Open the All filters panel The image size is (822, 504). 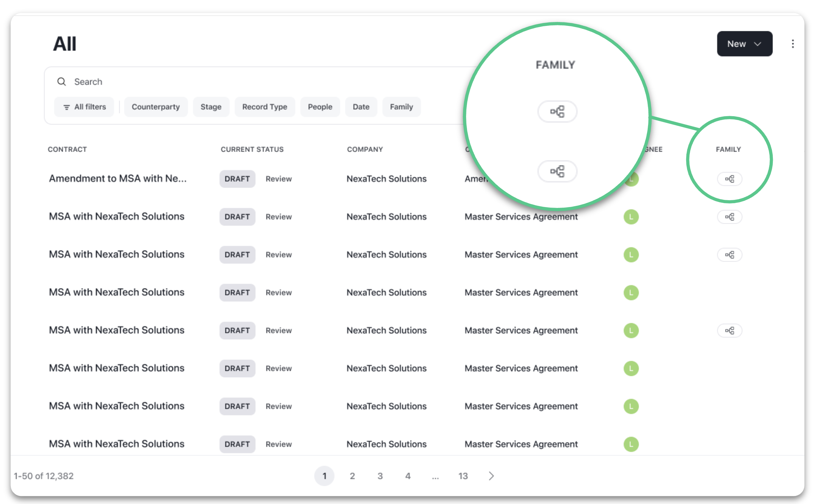click(x=84, y=107)
